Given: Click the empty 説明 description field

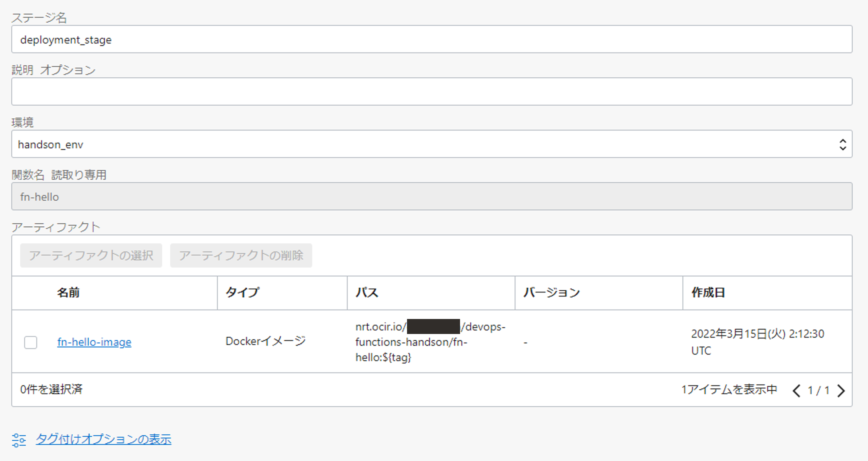Looking at the screenshot, I should [x=431, y=92].
